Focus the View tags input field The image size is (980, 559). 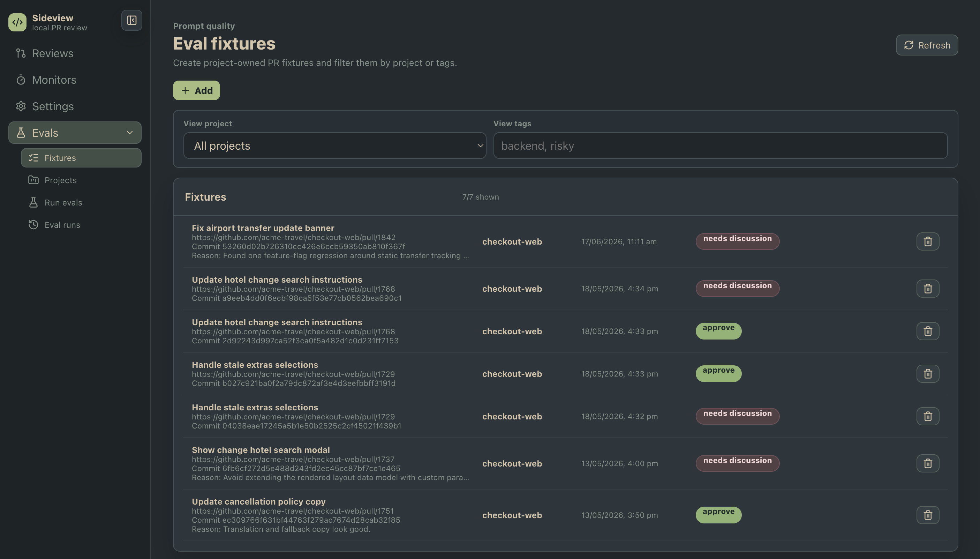click(x=720, y=146)
